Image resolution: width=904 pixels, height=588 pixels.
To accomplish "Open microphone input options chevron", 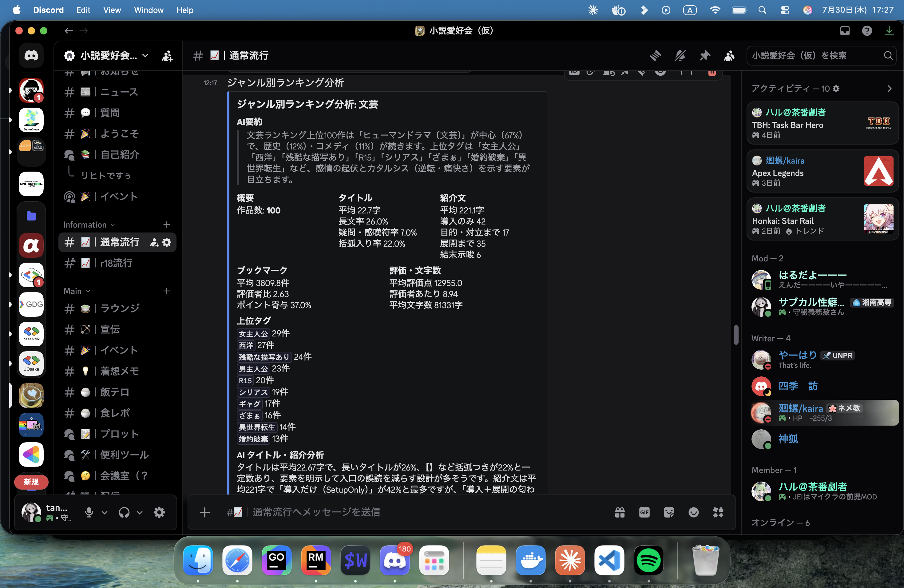I will click(105, 512).
